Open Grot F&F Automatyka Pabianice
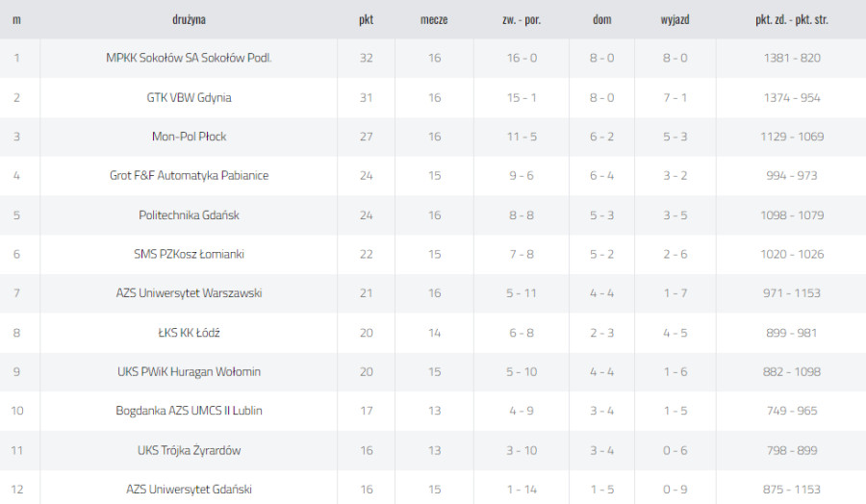The width and height of the screenshot is (866, 504). (x=189, y=176)
